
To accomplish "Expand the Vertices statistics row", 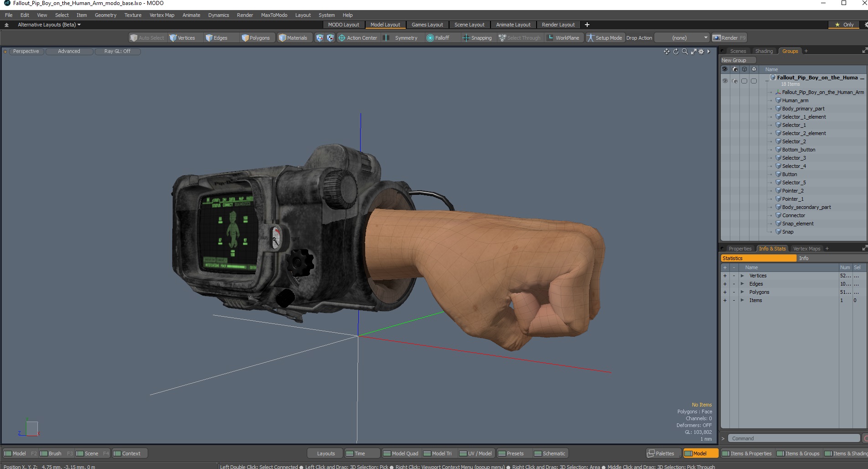I will (742, 276).
